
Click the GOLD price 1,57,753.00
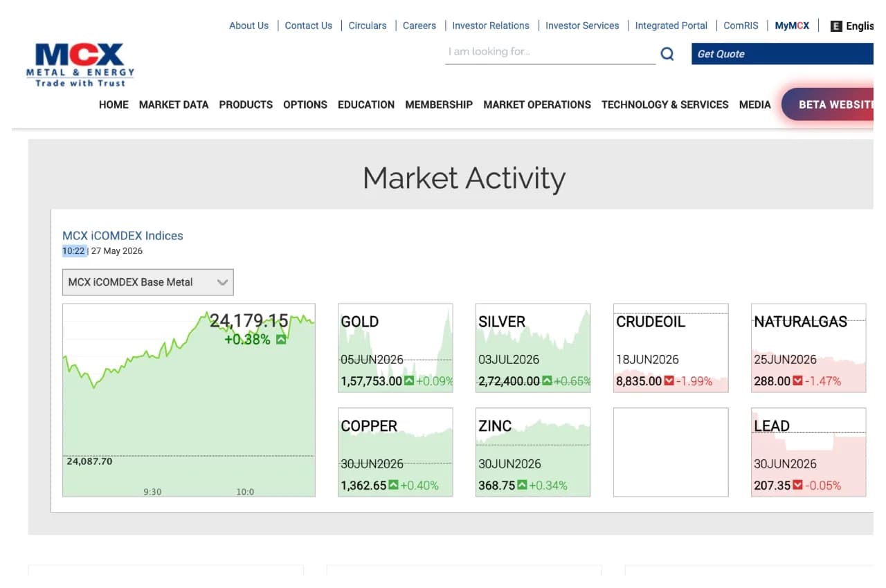click(x=371, y=381)
